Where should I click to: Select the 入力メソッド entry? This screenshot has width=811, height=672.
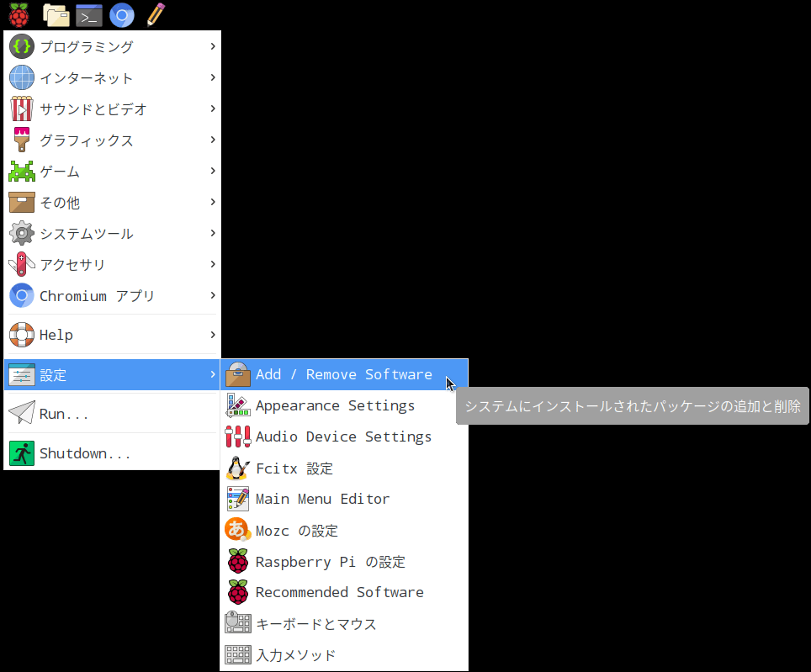(344, 654)
